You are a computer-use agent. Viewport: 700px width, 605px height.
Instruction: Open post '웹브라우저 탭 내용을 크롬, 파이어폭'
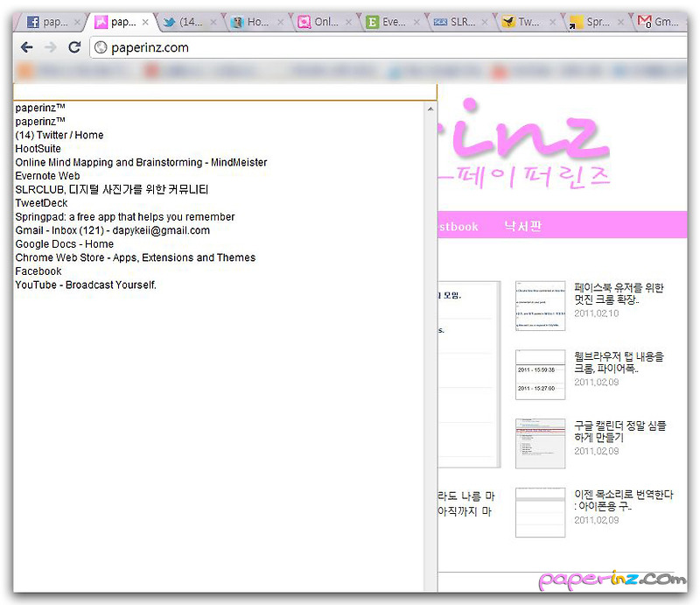pos(619,362)
